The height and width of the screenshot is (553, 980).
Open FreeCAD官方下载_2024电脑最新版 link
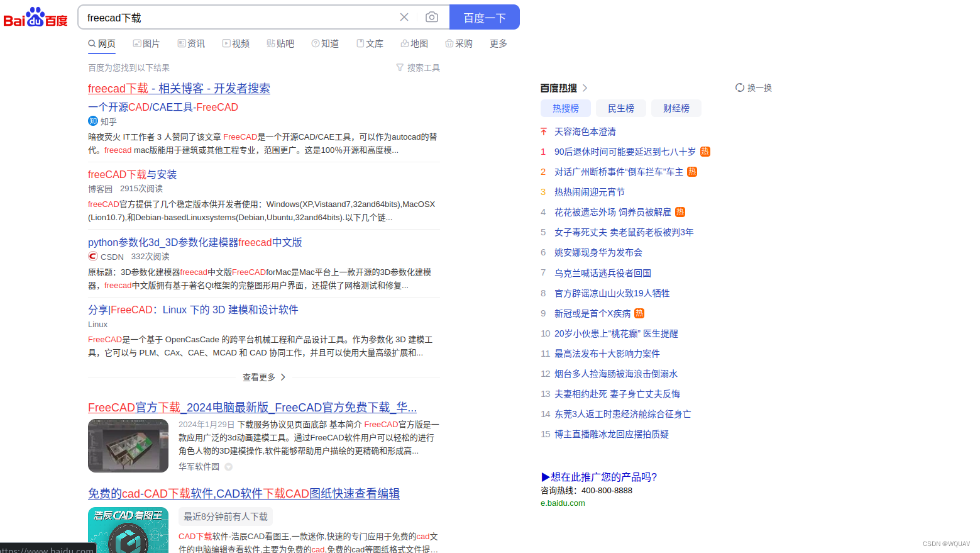point(252,408)
